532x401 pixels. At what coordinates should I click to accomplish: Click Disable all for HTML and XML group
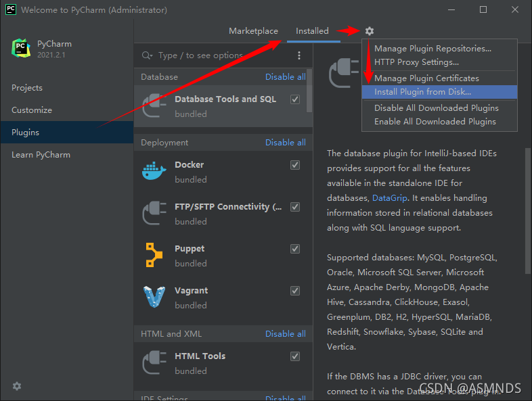point(286,334)
